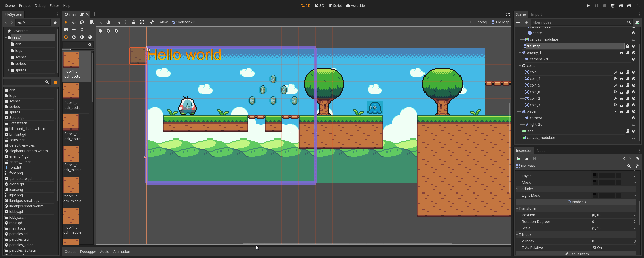Open the Animation bottom panel
The height and width of the screenshot is (258, 644).
click(122, 252)
